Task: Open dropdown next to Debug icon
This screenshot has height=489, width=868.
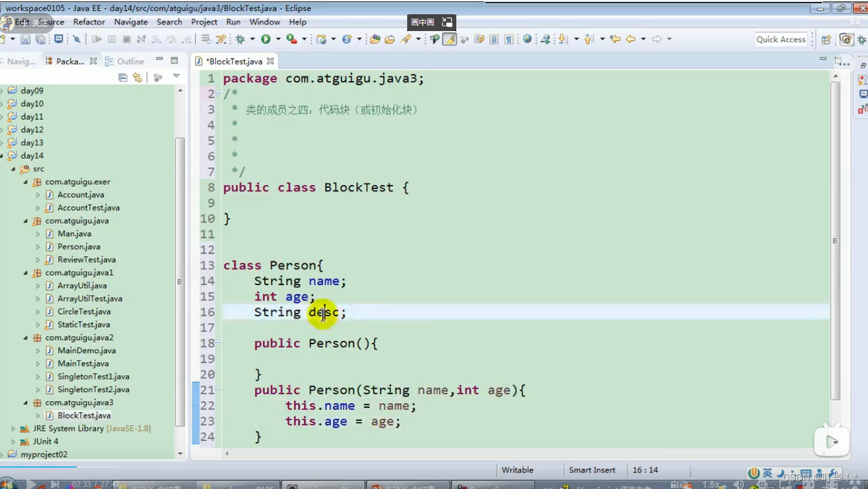Action: pyautogui.click(x=252, y=39)
